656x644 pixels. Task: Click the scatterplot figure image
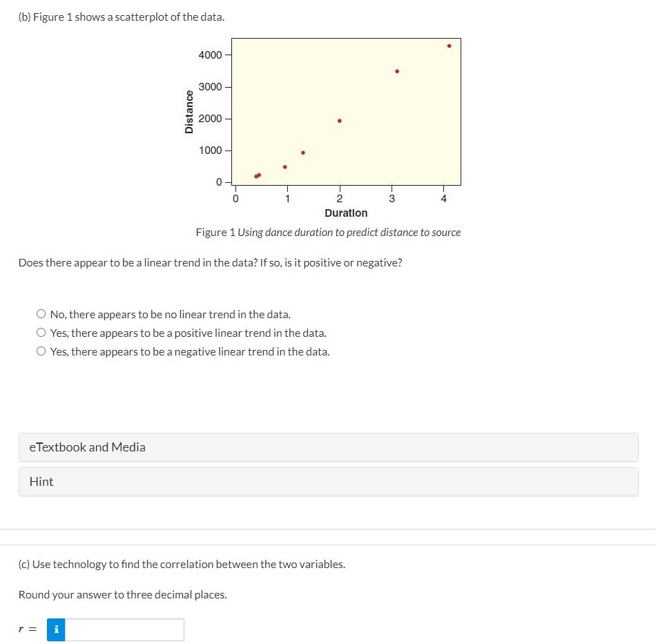pyautogui.click(x=345, y=110)
